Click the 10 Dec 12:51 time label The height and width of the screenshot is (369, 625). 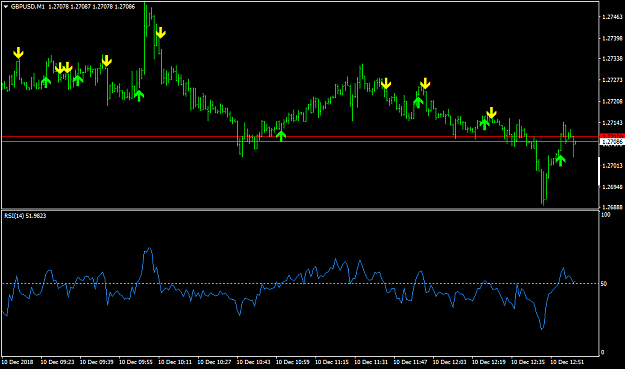[x=568, y=362]
